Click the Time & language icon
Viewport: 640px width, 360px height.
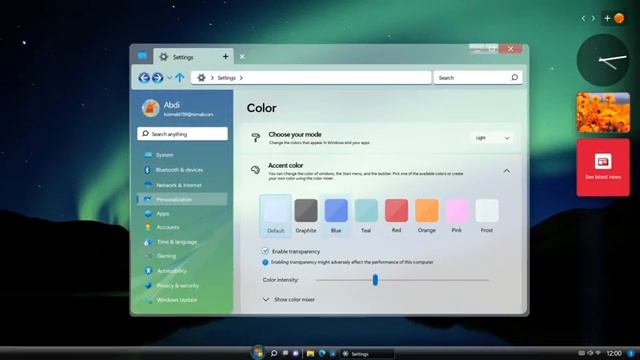pyautogui.click(x=148, y=242)
